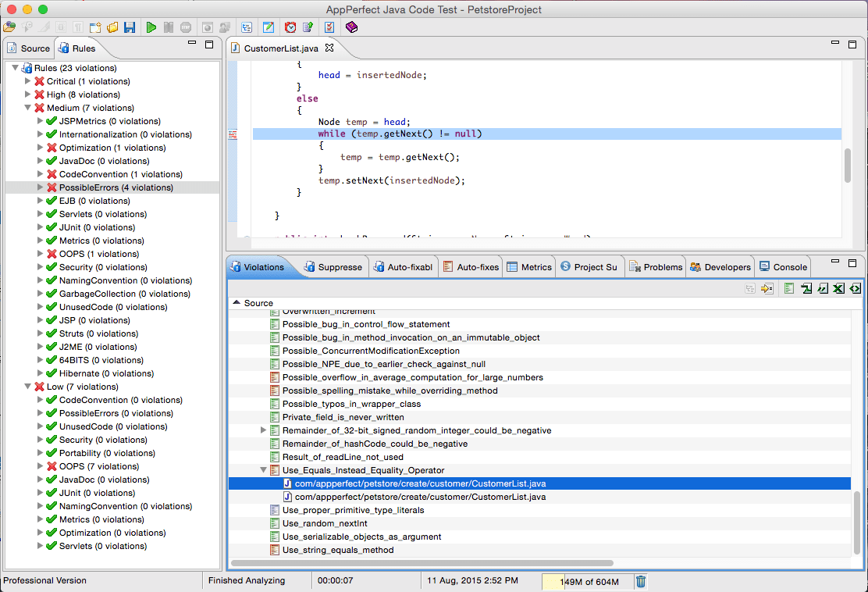The image size is (868, 592).
Task: Select Use_random_nextInt violation
Action: (x=325, y=523)
